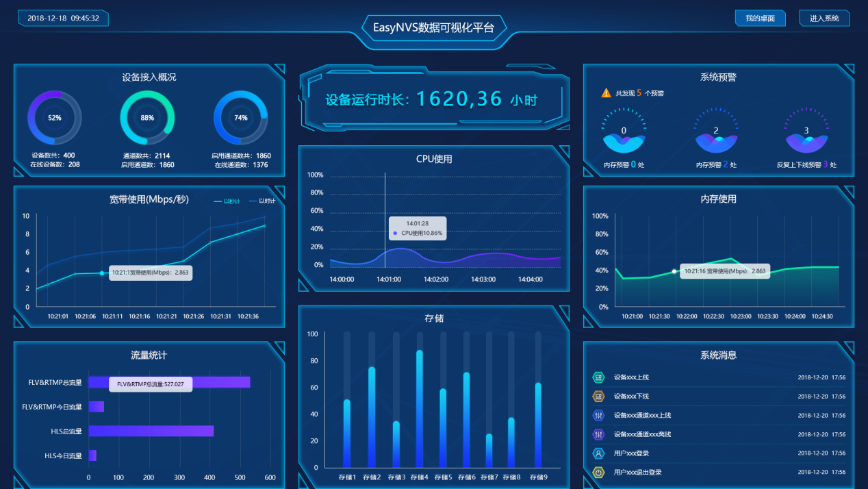Select the 设备xxx通道xxx上线 message text
The image size is (868, 489).
coord(642,416)
